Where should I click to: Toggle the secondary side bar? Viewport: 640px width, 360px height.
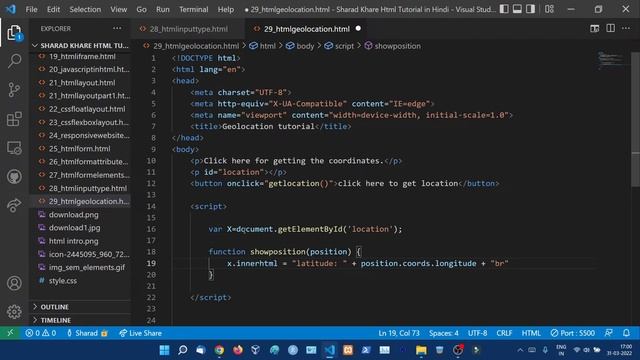[530, 9]
